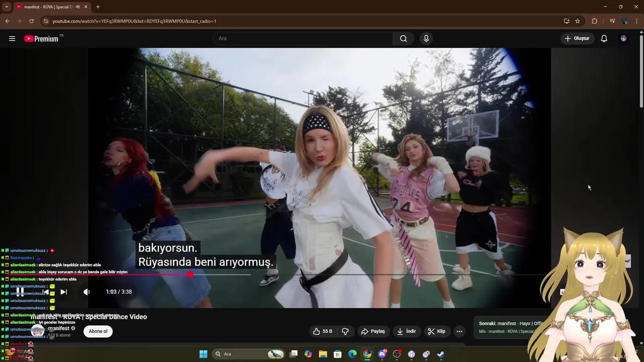Image resolution: width=644 pixels, height=362 pixels.
Task: Click the YouTube search magnifier button
Action: (404, 39)
